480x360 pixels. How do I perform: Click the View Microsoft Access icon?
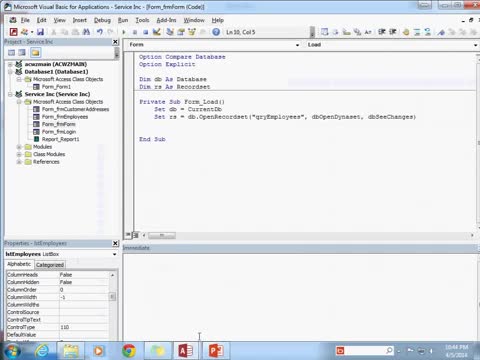pyautogui.click(x=13, y=32)
